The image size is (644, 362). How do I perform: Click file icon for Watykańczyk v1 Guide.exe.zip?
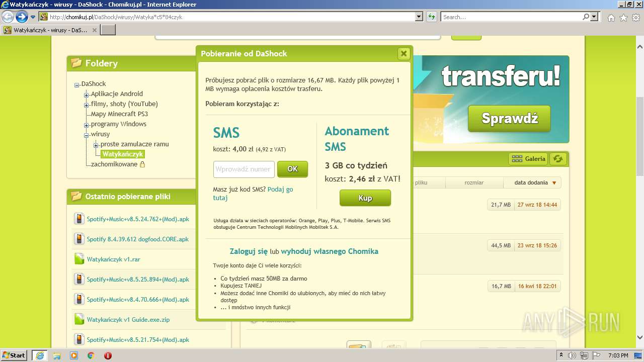79,319
